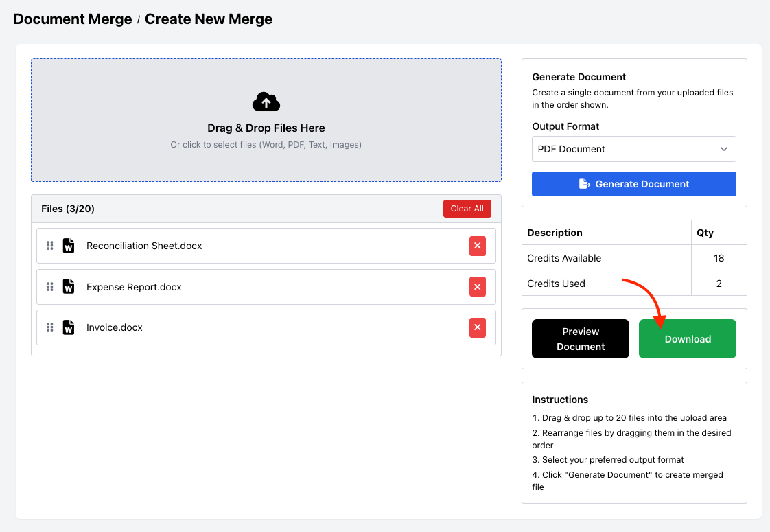Remove Reconciliation Sheet.docx via its X button
Screen dimensions: 770x532
[478, 245]
